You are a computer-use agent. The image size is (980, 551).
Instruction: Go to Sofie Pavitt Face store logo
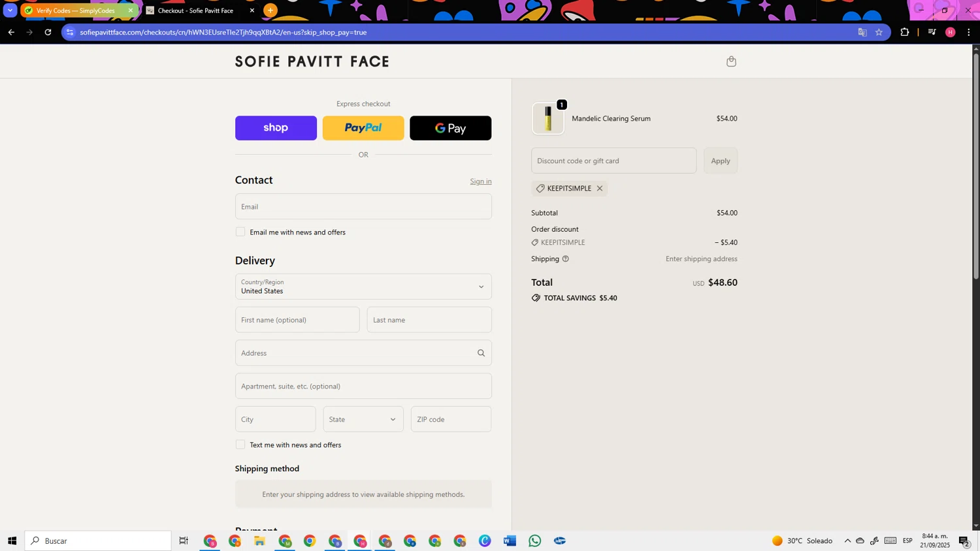coord(312,61)
